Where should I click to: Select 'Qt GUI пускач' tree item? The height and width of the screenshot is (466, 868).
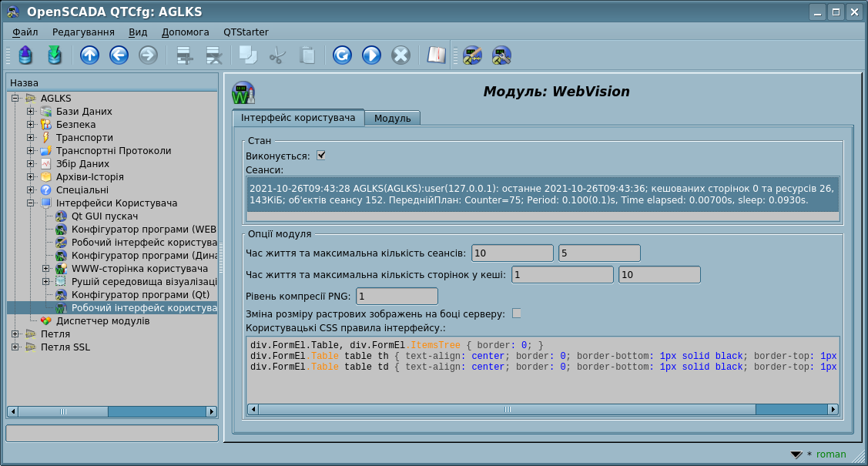click(x=104, y=216)
